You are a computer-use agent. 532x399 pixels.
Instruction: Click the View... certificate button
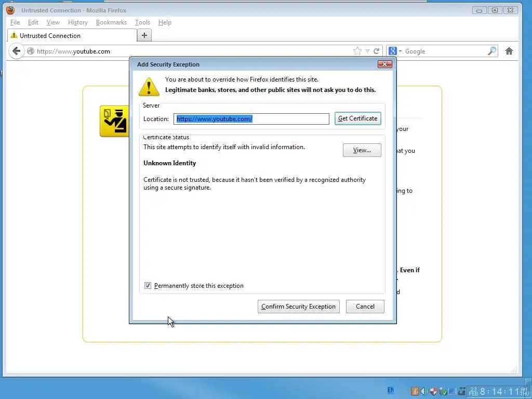pyautogui.click(x=362, y=150)
